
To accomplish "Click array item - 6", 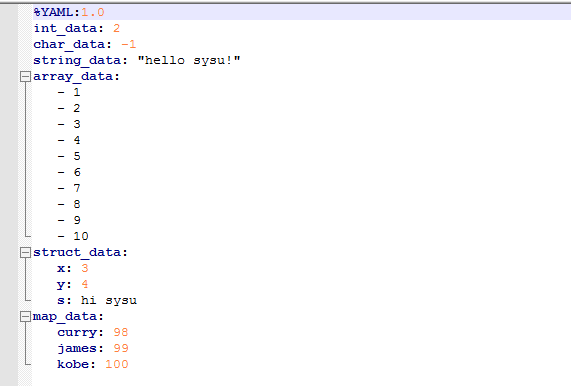I will [69, 173].
